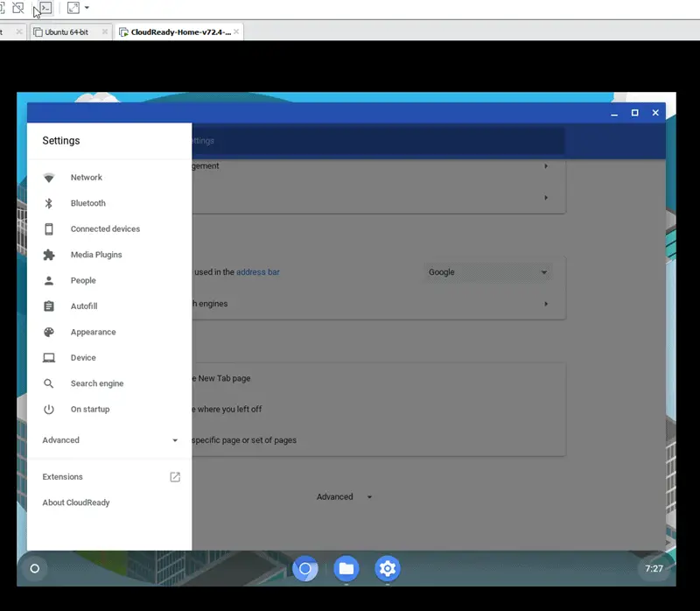Expand Advanced section in sidebar

(109, 440)
